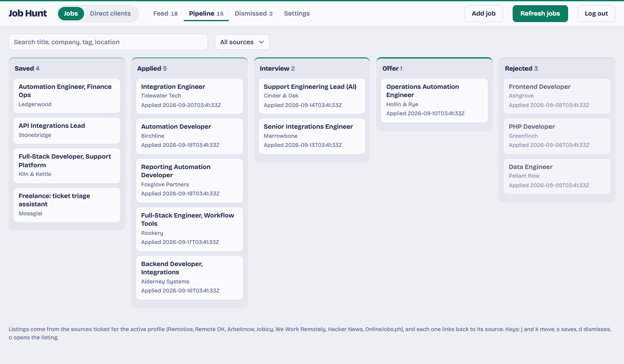Open rejected Data Engineer card
Image resolution: width=624 pixels, height=364 pixels.
(557, 176)
